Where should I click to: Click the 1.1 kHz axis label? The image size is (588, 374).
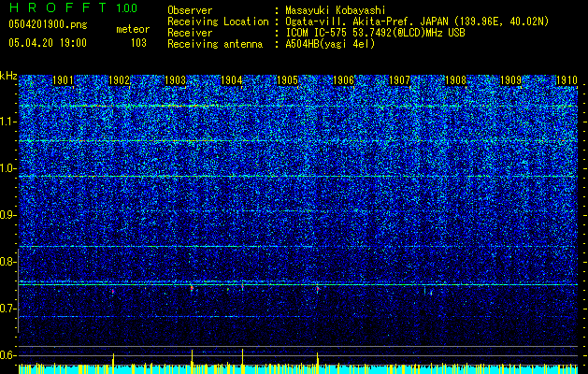(x=7, y=122)
